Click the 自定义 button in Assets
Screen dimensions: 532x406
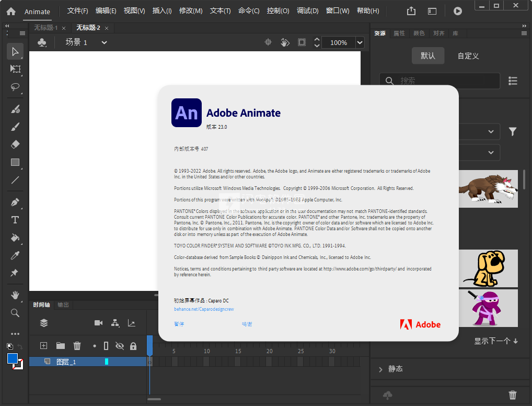468,55
